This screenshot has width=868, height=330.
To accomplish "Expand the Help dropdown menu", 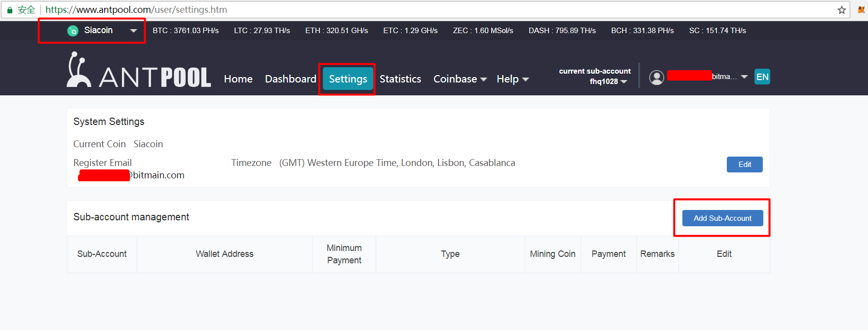I will pos(513,79).
